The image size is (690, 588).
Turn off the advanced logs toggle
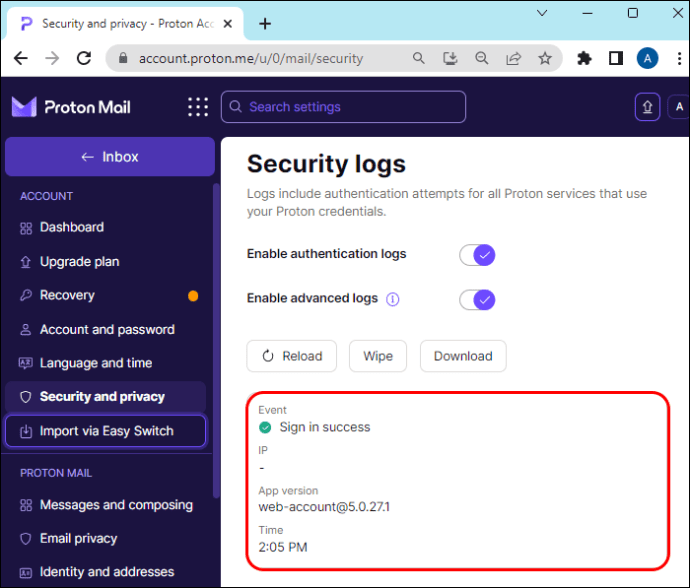coord(478,299)
